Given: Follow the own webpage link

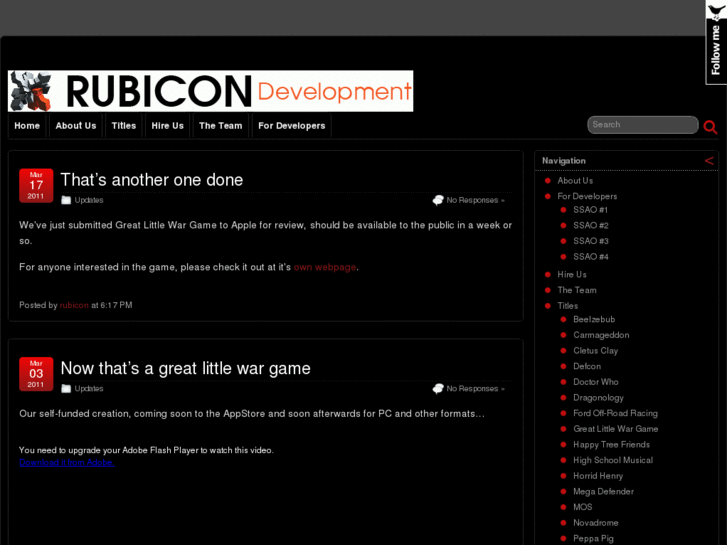Looking at the screenshot, I should (325, 267).
